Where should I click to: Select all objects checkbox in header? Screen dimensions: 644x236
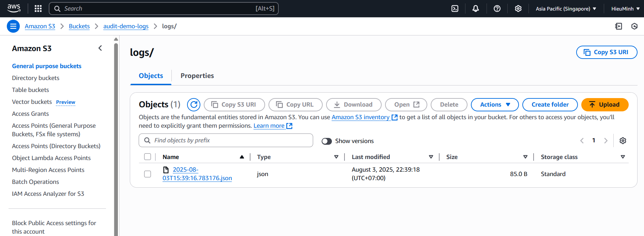[x=148, y=157]
